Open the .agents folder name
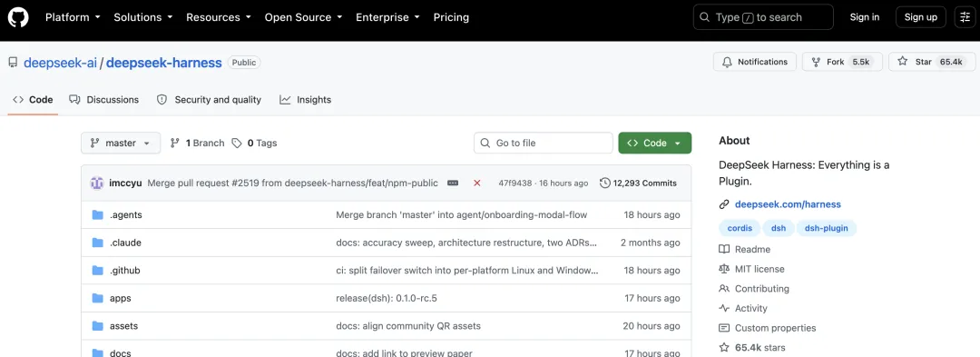 click(125, 215)
